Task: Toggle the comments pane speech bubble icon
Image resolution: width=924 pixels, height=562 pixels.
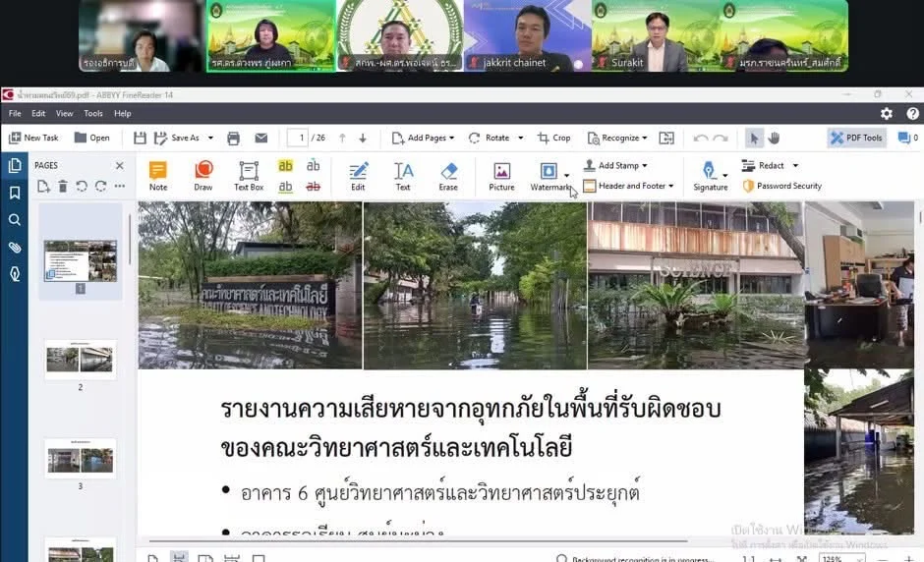Action: (904, 138)
